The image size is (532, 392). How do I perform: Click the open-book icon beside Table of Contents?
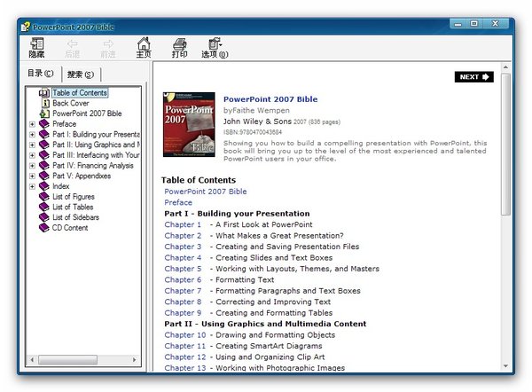coord(44,92)
